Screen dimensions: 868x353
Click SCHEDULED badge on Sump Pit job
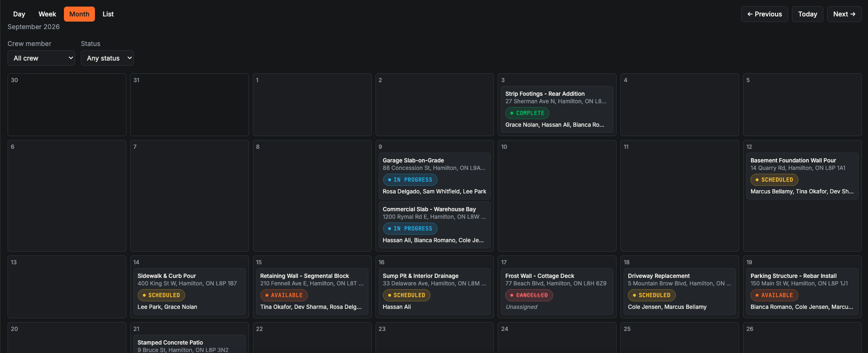(x=407, y=295)
